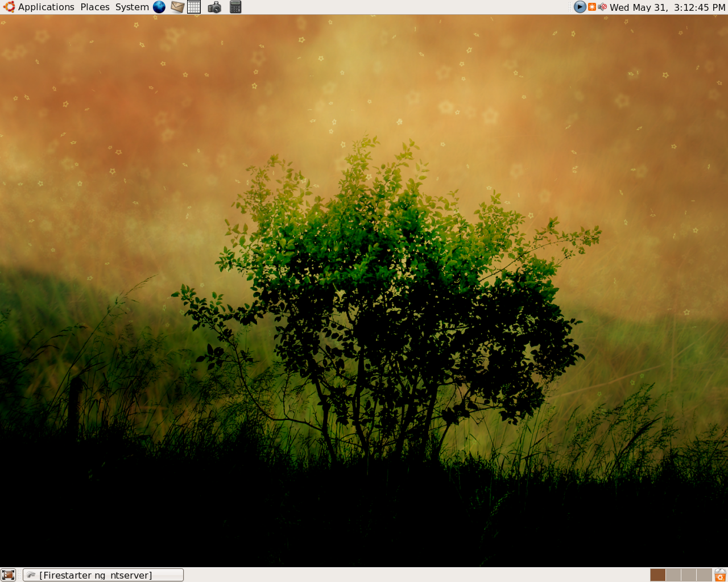Viewport: 728px width, 582px height.
Task: Launch the screenshot camera tool
Action: coord(214,7)
